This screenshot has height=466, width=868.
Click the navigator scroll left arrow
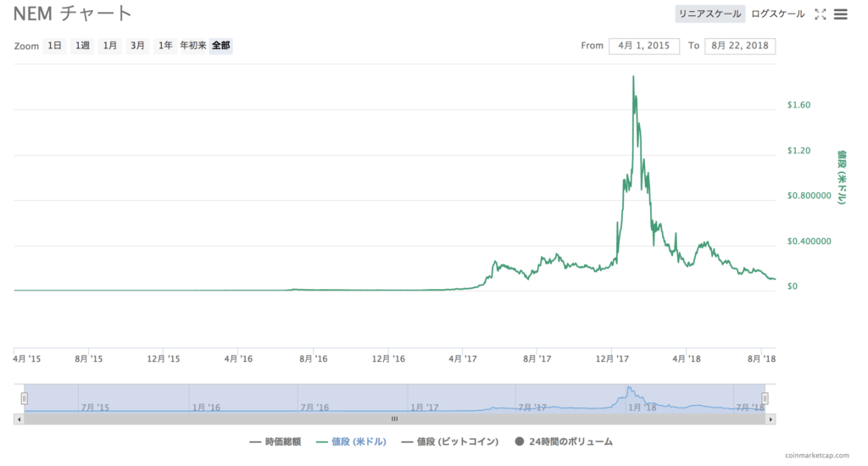point(19,419)
